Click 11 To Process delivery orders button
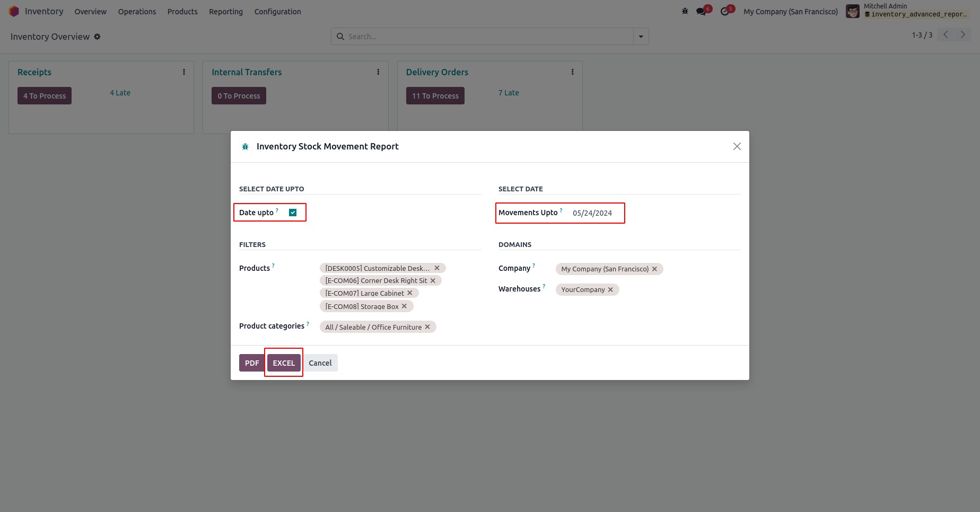 435,96
